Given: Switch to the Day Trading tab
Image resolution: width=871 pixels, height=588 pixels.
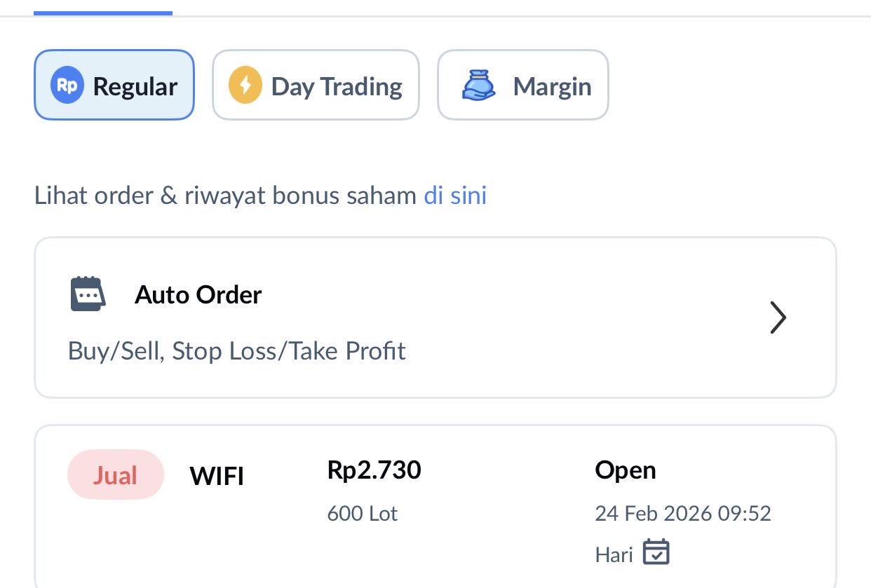Looking at the screenshot, I should pos(337,86).
